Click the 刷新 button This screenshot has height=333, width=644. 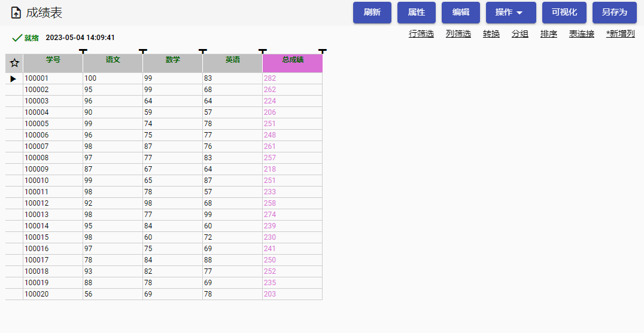372,13
